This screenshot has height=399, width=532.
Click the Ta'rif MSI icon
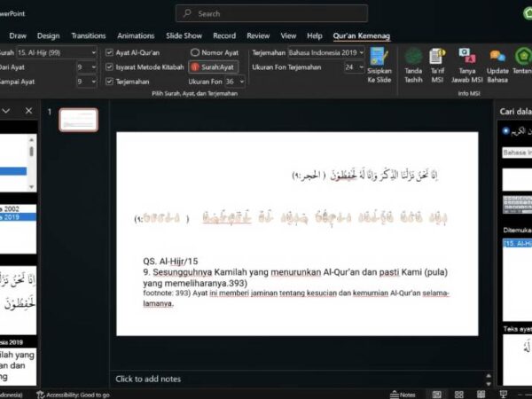point(438,64)
